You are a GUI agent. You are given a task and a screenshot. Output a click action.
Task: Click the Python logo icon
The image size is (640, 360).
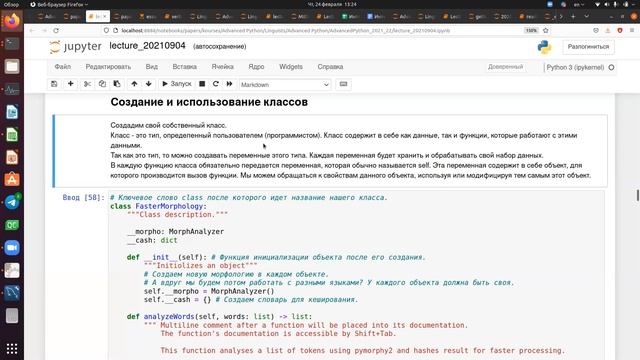(544, 47)
